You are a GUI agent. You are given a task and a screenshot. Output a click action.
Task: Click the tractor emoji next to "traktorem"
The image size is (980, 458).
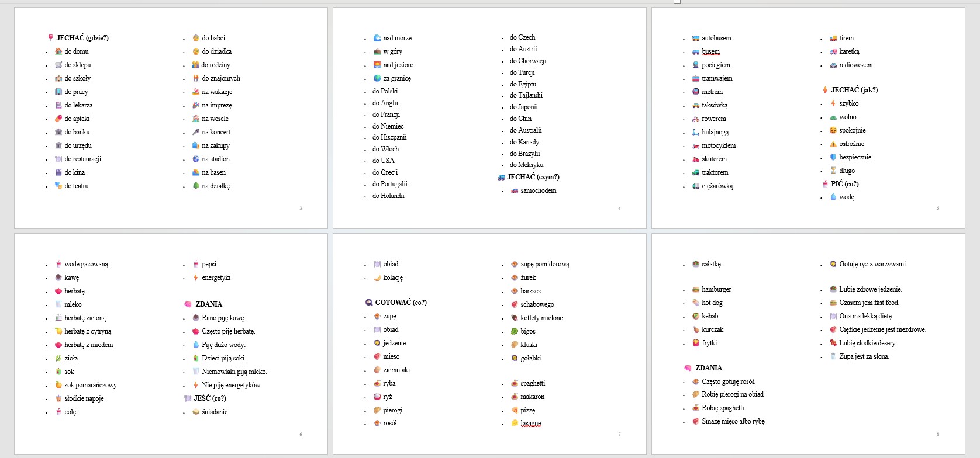coord(696,172)
